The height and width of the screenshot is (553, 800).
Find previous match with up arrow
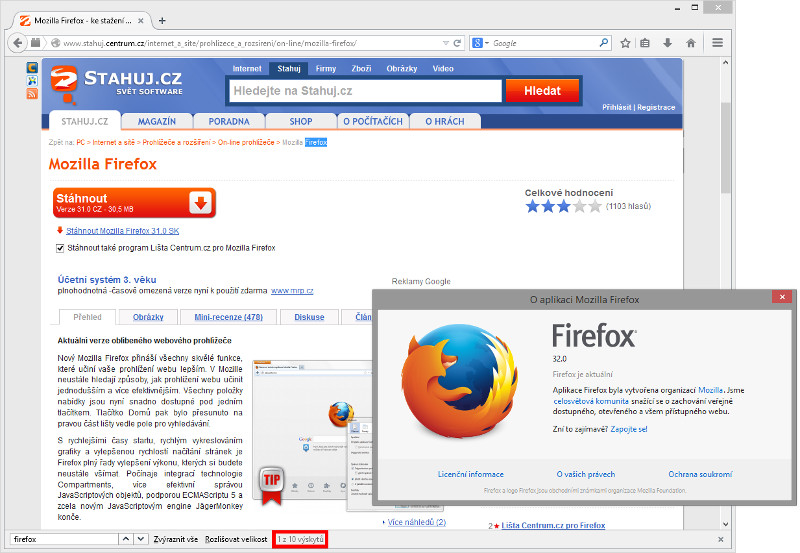(126, 539)
